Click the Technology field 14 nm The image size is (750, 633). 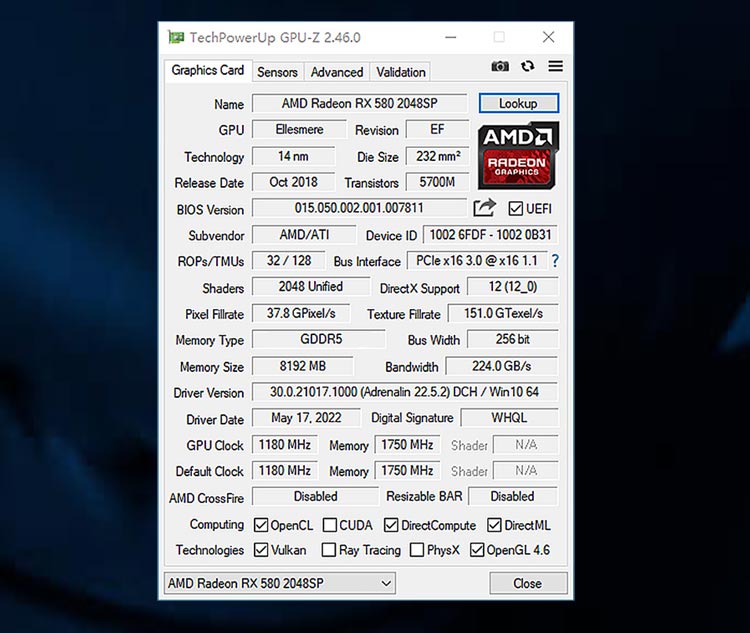(293, 156)
